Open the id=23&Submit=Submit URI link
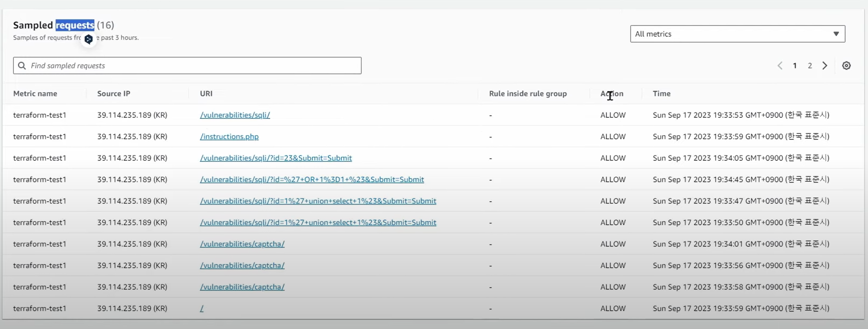Screen dimensions: 868x329 pos(276,158)
